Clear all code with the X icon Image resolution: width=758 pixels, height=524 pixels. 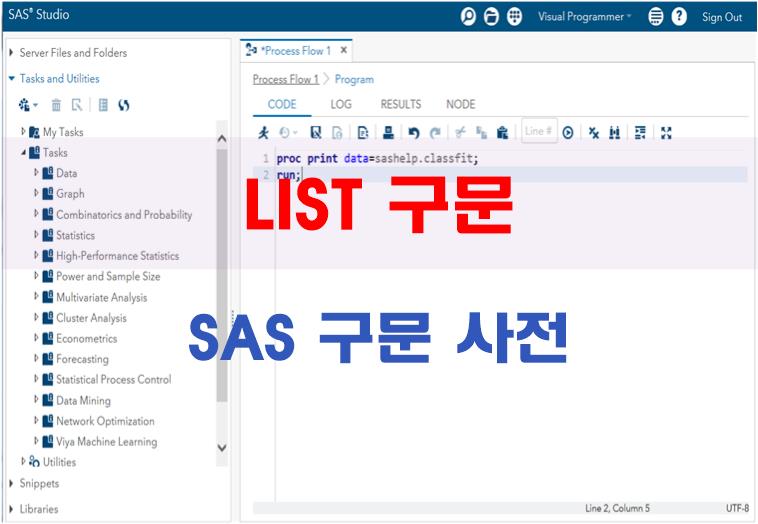(594, 132)
